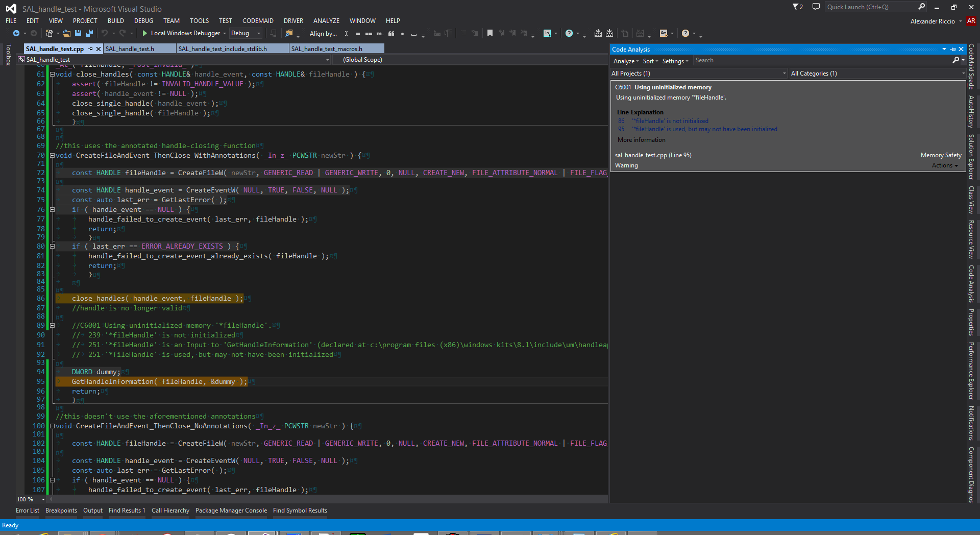This screenshot has width=980, height=535.
Task: Click the More information link
Action: tap(641, 140)
